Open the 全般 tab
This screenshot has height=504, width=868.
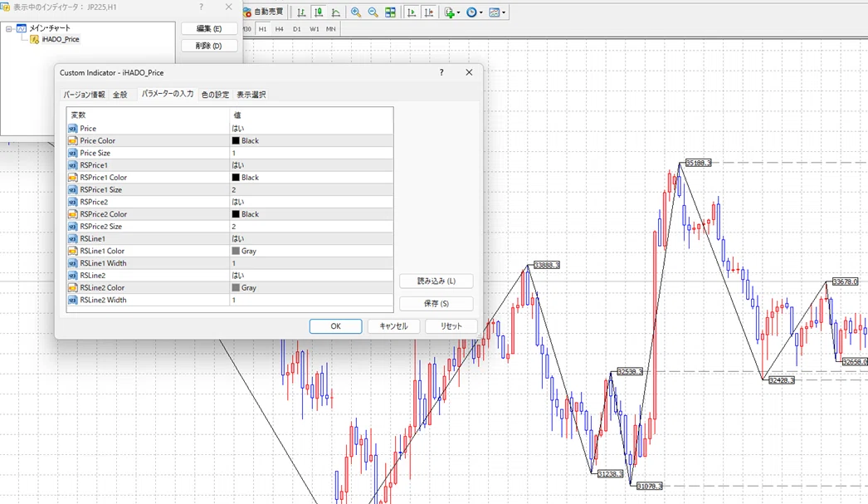click(120, 95)
